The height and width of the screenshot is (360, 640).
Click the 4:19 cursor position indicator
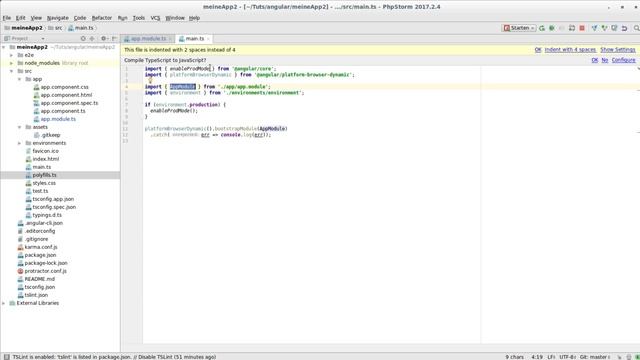[x=537, y=357]
